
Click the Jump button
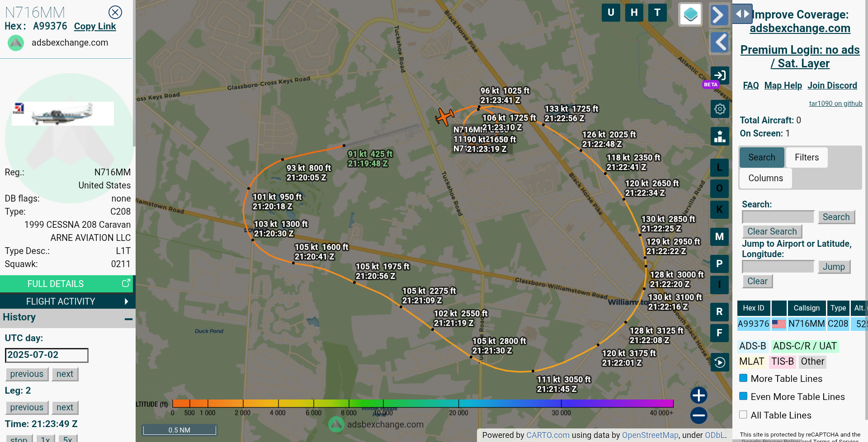pyautogui.click(x=834, y=267)
